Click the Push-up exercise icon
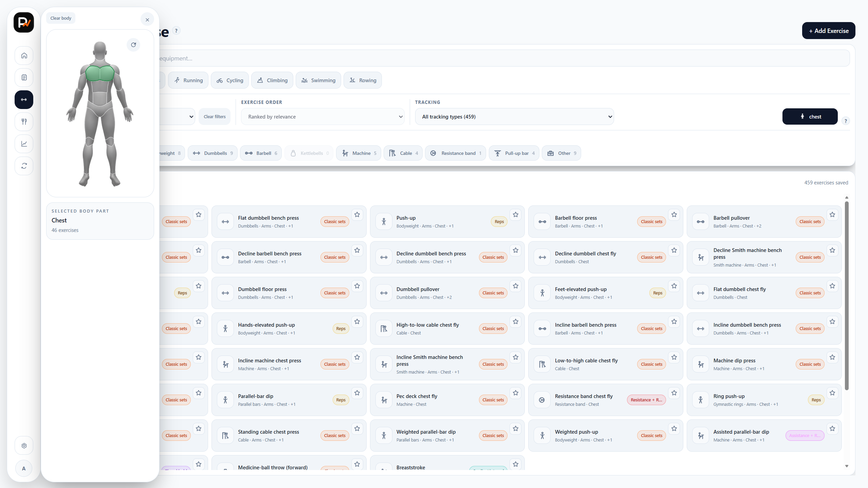Viewport: 868px width, 488px height. click(x=384, y=222)
